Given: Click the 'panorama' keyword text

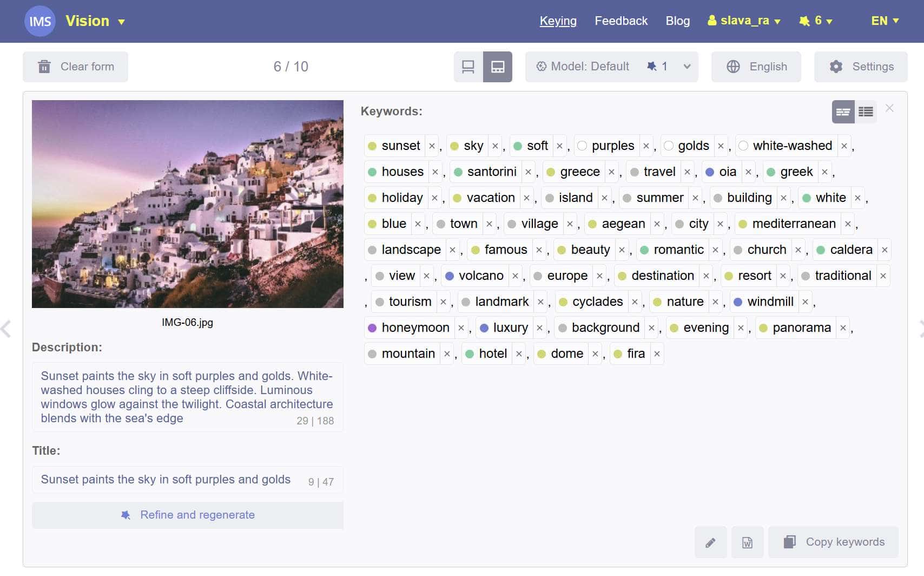Looking at the screenshot, I should 802,328.
